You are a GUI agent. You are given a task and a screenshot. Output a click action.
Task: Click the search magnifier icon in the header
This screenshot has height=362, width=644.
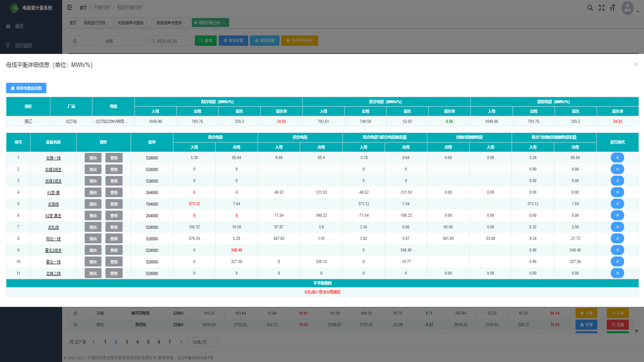pos(590,8)
